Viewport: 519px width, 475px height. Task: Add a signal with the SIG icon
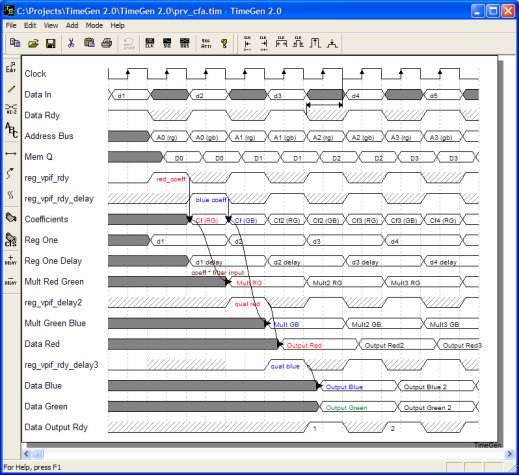tap(167, 43)
